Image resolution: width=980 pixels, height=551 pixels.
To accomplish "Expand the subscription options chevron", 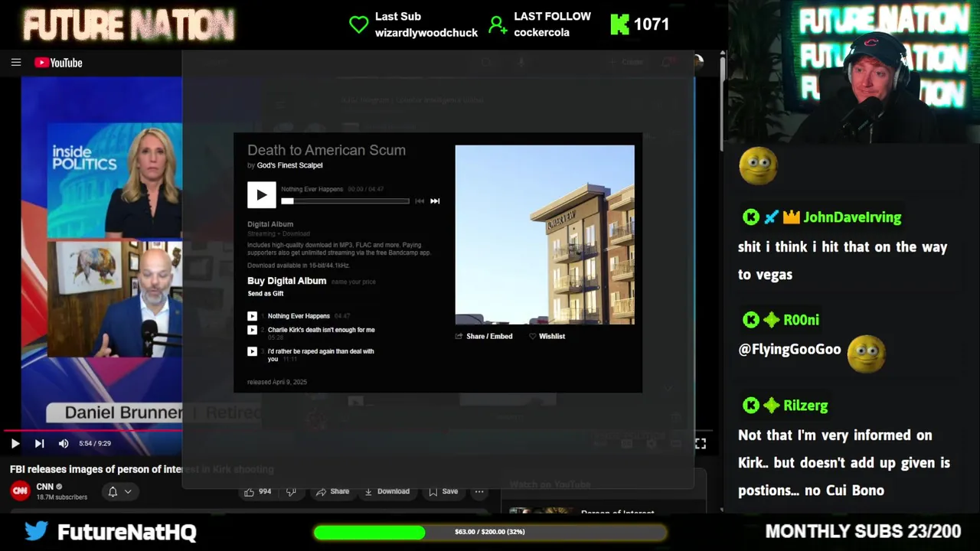I will (128, 491).
